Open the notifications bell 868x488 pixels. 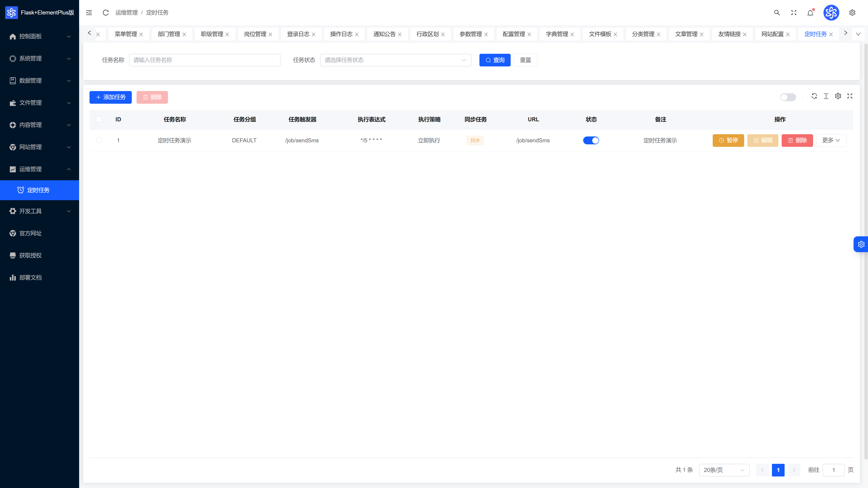coord(810,12)
